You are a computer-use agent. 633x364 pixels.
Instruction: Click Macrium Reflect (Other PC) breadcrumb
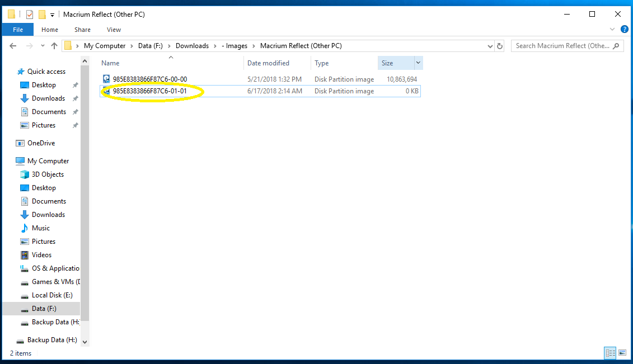point(301,45)
